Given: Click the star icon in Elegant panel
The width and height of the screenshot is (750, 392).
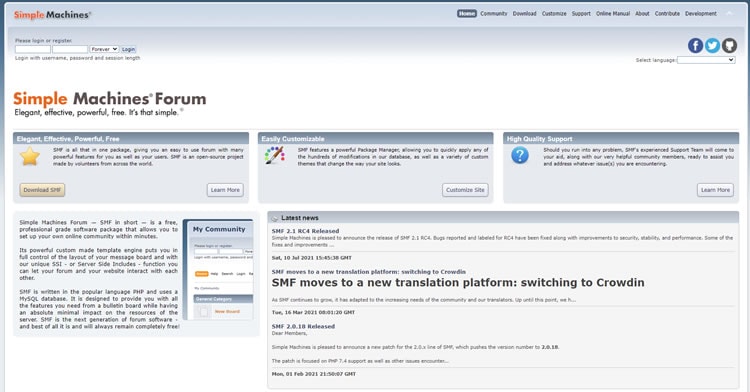Looking at the screenshot, I should coord(30,157).
